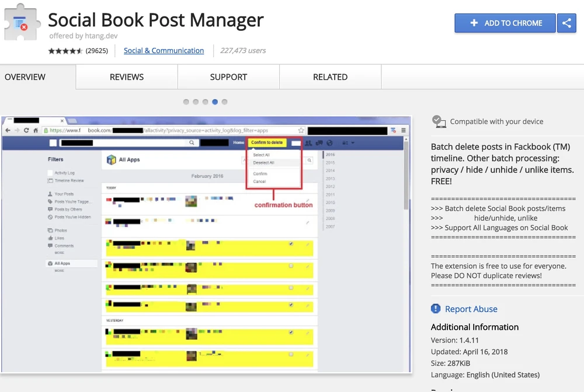Screen dimensions: 584x392
Task: Click the preview browser address bar
Action: 173,130
